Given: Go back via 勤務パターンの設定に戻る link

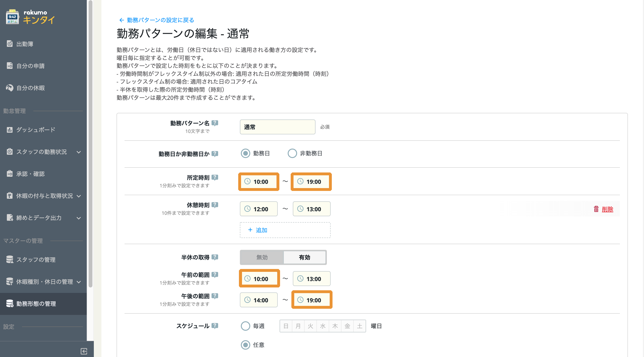Looking at the screenshot, I should pyautogui.click(x=157, y=20).
